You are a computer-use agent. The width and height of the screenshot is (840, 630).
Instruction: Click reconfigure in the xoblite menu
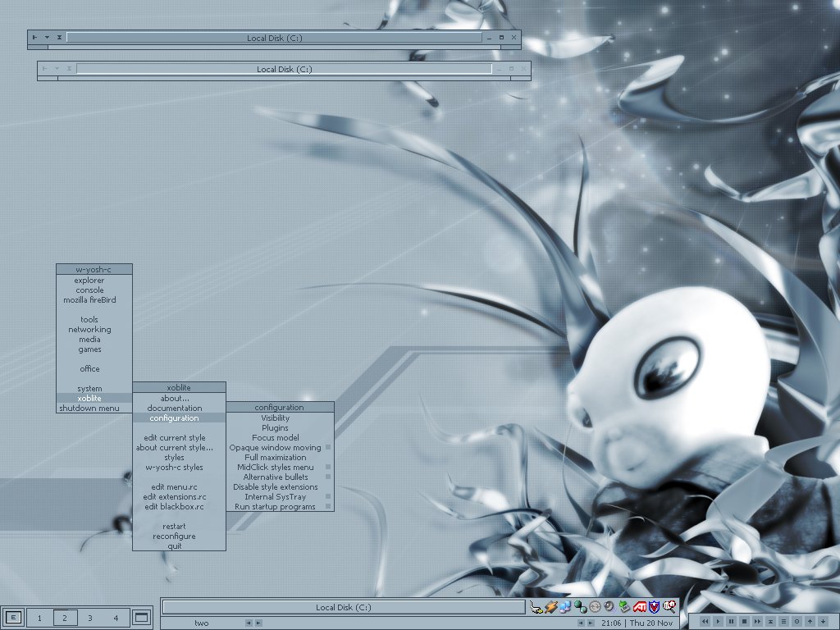(179, 536)
